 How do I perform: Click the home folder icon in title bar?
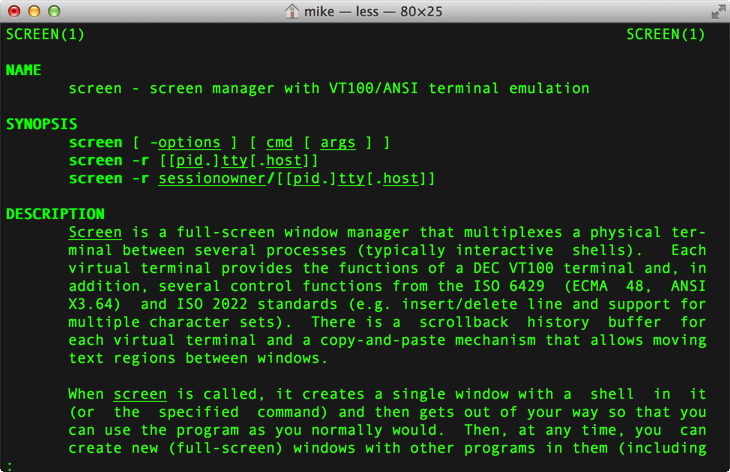coord(292,11)
